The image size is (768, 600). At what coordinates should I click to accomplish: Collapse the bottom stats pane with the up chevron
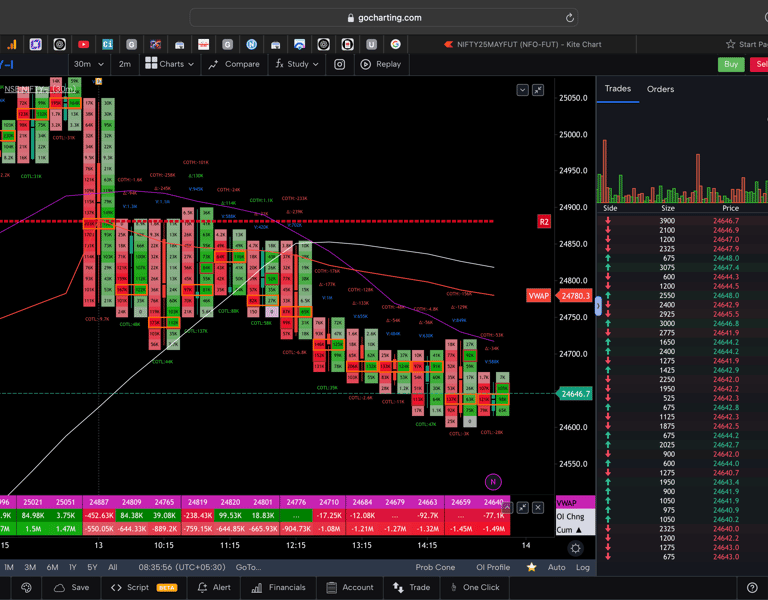tap(507, 508)
